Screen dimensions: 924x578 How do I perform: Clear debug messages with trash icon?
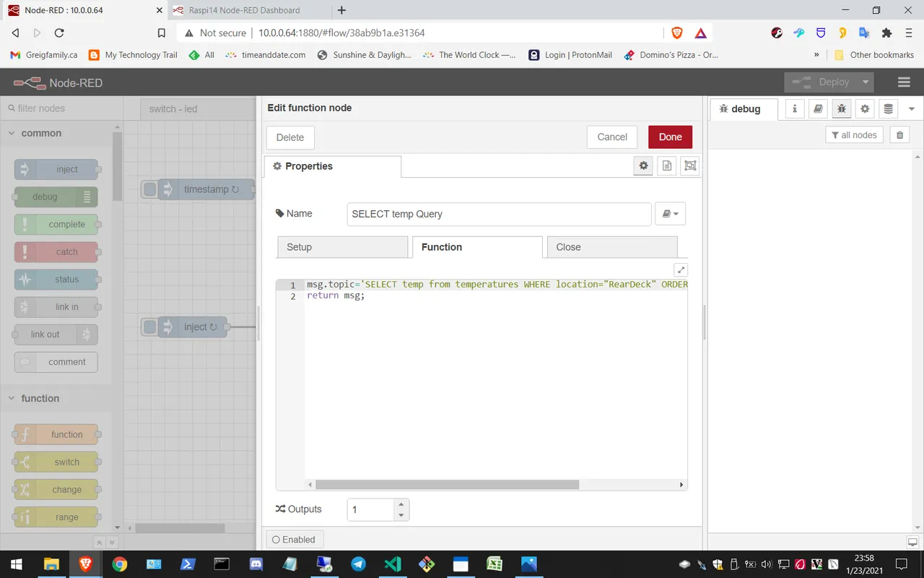click(x=899, y=134)
